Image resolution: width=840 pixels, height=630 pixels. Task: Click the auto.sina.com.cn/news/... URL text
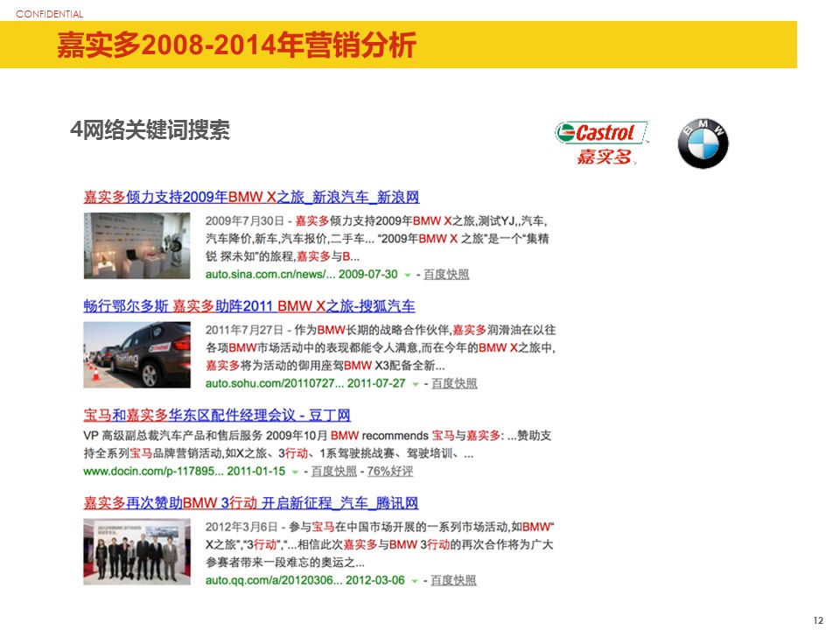[x=269, y=274]
